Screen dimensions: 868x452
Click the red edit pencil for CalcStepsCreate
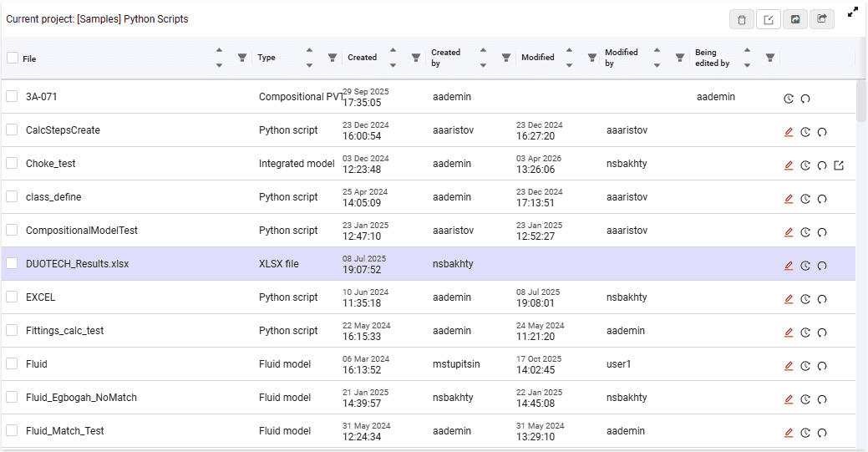[789, 132]
